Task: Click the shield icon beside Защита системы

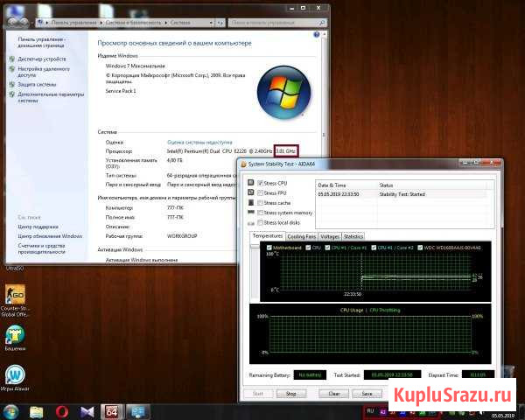Action: click(12, 84)
